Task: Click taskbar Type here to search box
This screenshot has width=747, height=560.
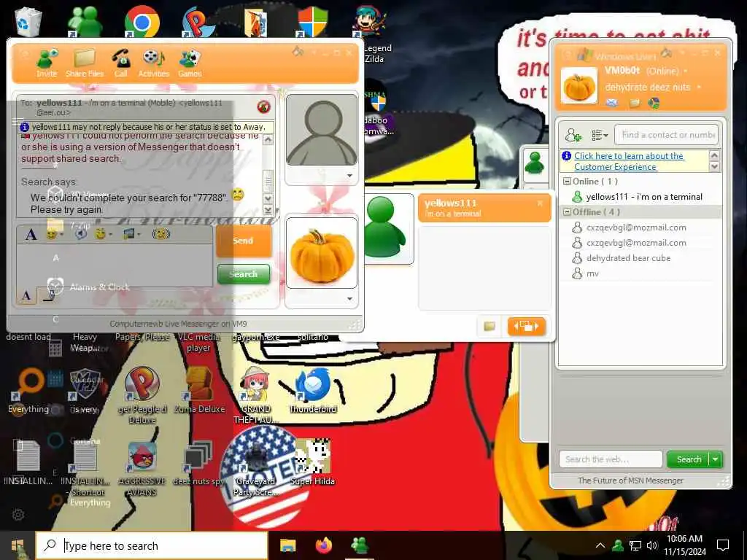Action: click(152, 545)
